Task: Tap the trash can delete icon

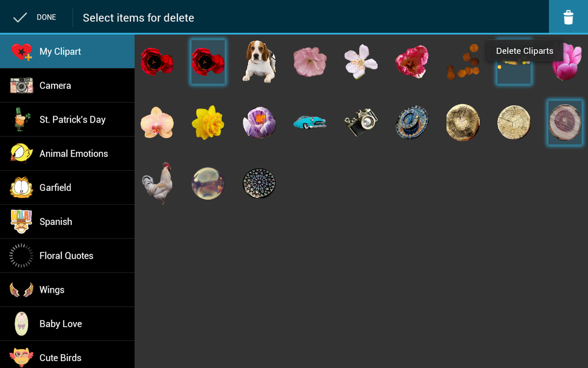Action: (568, 17)
